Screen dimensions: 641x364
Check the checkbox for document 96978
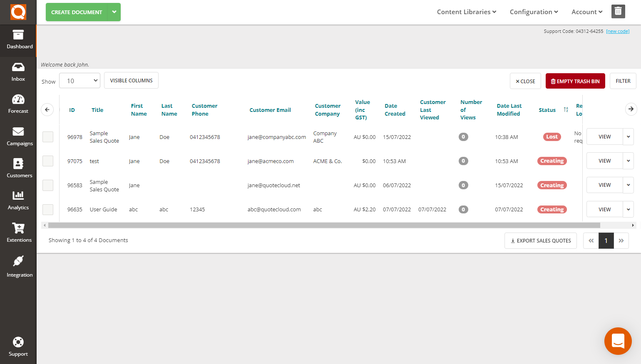pos(47,136)
